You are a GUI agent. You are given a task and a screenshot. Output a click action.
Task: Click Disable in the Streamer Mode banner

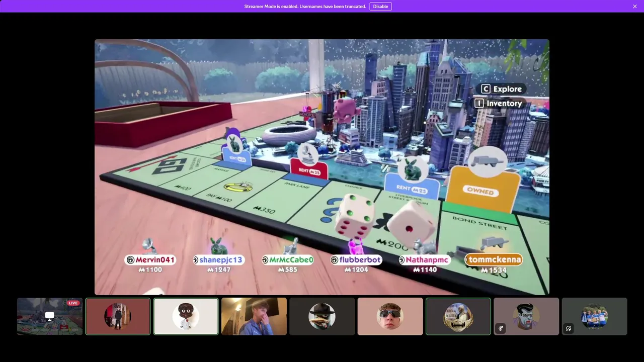(x=380, y=7)
